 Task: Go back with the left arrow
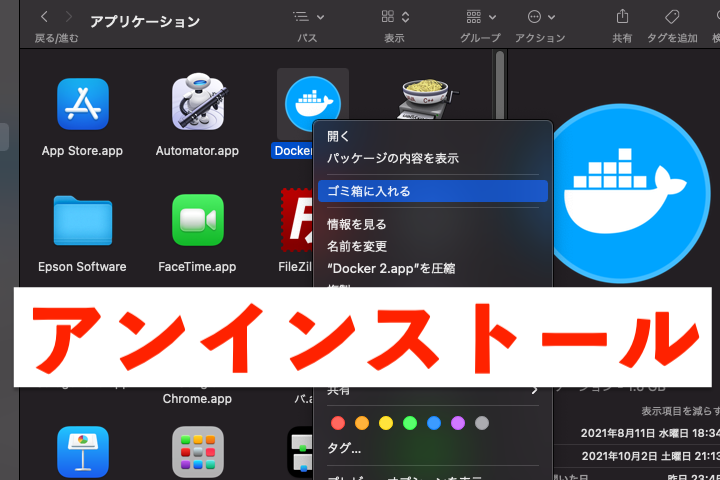pyautogui.click(x=44, y=17)
